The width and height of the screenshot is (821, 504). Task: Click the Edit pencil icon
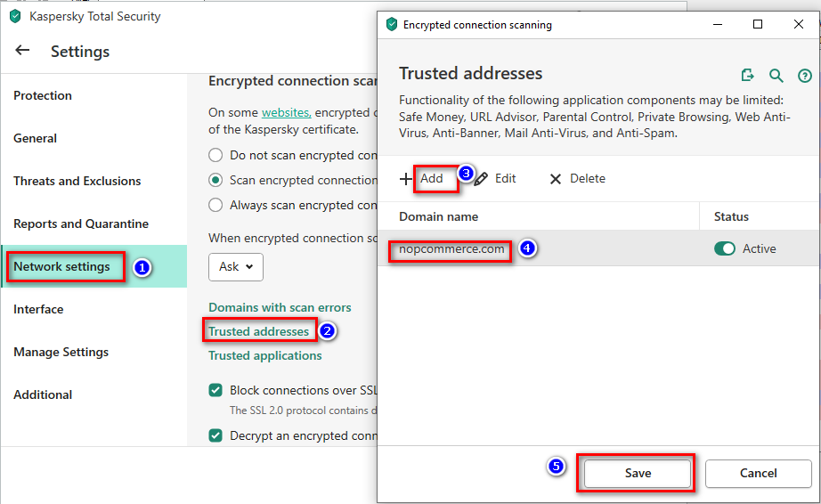coord(482,179)
